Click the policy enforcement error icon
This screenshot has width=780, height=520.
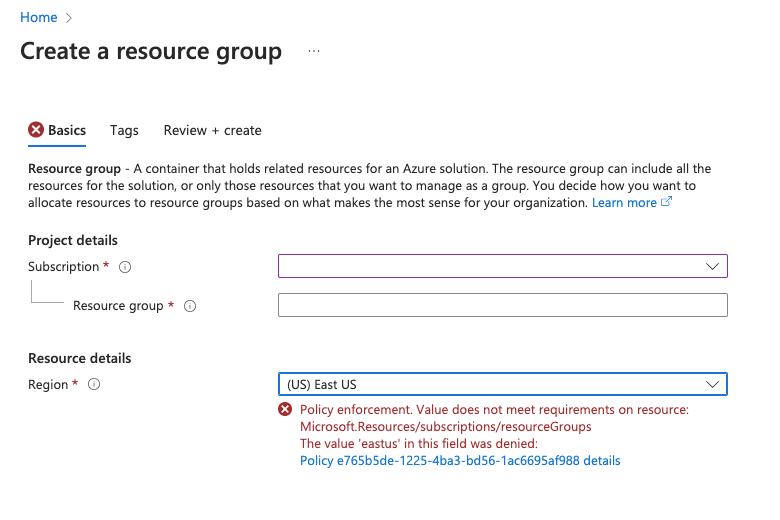coord(285,410)
